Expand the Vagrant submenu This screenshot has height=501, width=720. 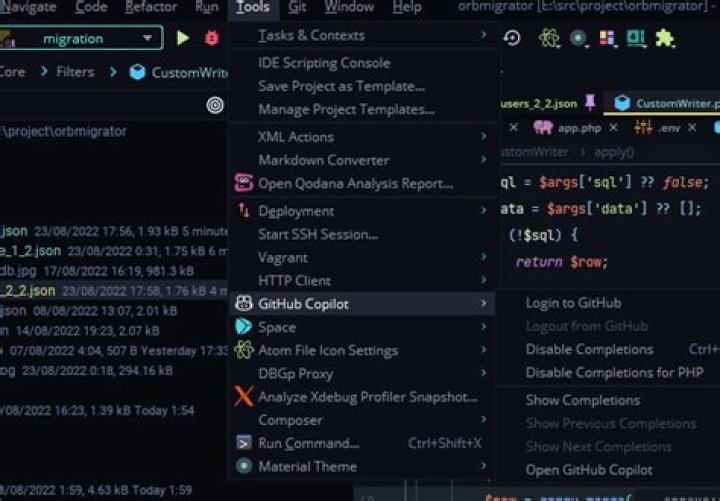362,257
